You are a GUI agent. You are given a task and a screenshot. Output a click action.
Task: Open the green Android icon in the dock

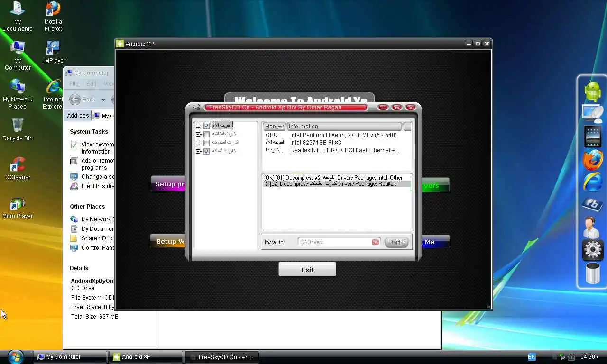pos(592,91)
